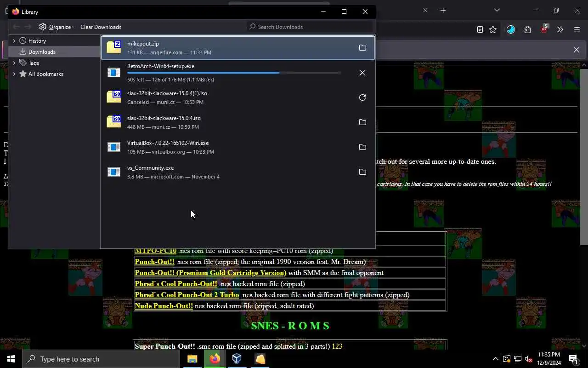Viewport: 588px width, 368px height.
Task: Open the MTPO-PC10 rom link
Action: pyautogui.click(x=155, y=251)
